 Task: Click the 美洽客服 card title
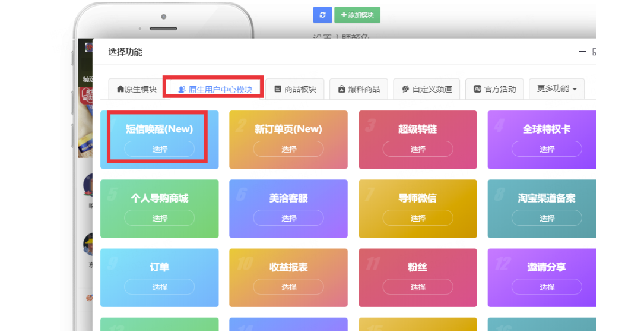click(288, 198)
